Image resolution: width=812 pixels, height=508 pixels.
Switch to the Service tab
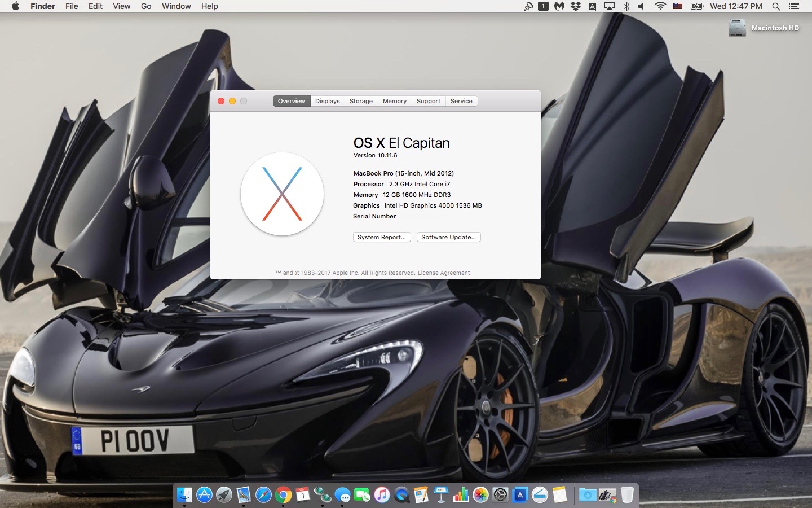pos(461,101)
